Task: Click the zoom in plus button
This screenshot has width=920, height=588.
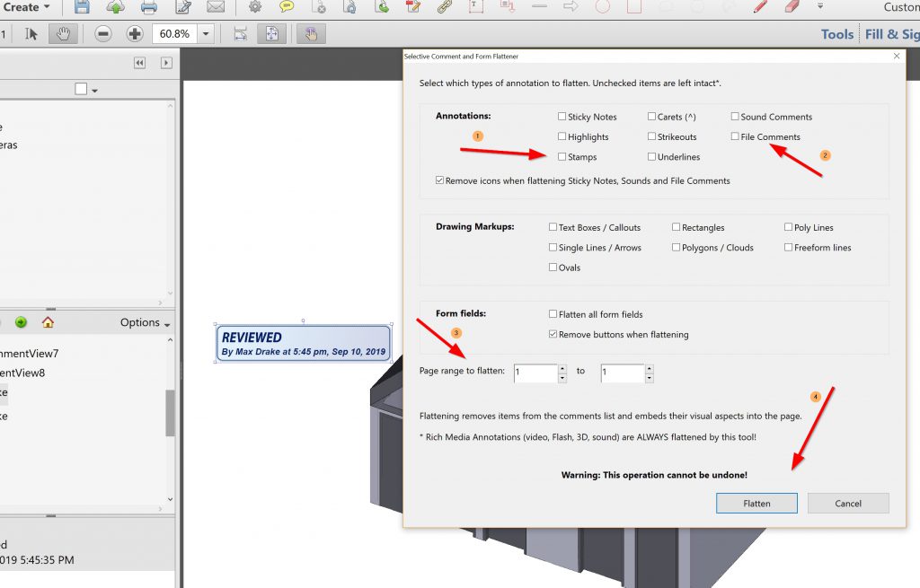Action: (x=135, y=34)
